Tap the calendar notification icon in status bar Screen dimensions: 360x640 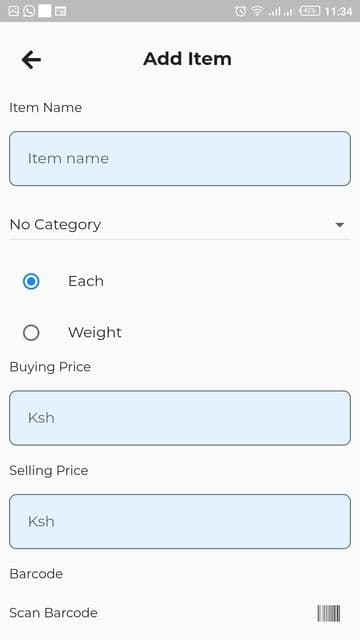pos(60,11)
